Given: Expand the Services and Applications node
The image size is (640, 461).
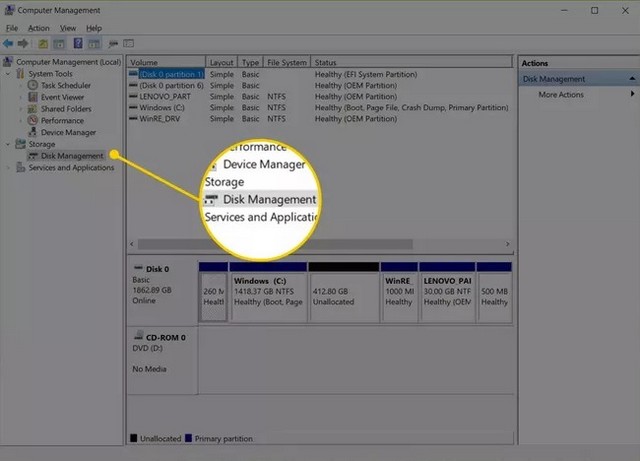Looking at the screenshot, I should click(x=9, y=168).
